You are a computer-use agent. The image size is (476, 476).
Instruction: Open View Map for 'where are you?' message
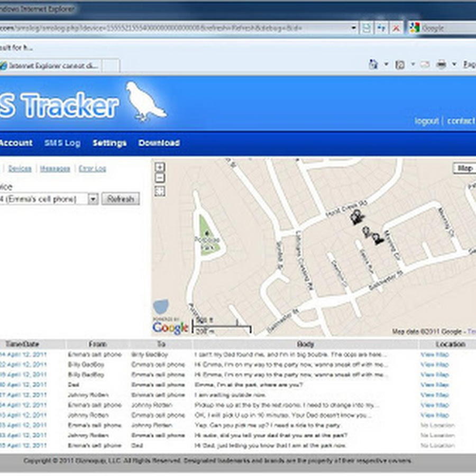click(435, 385)
